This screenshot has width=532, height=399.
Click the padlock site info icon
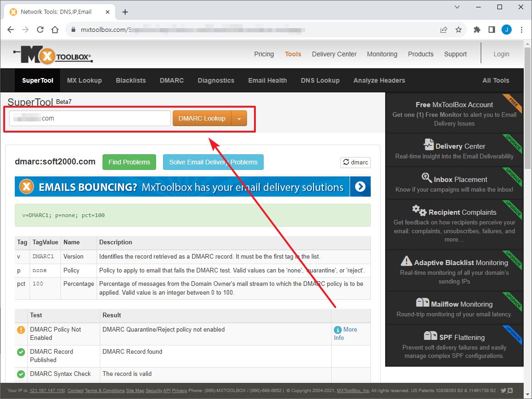coord(73,30)
